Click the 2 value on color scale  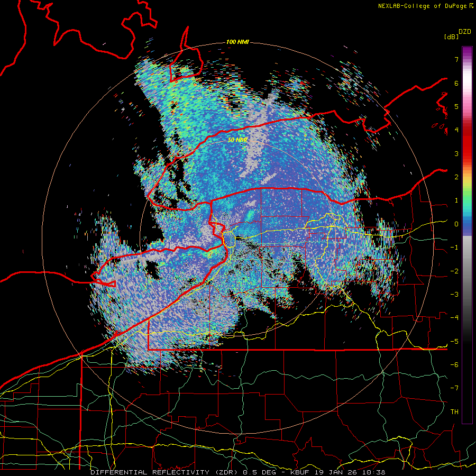click(x=456, y=177)
